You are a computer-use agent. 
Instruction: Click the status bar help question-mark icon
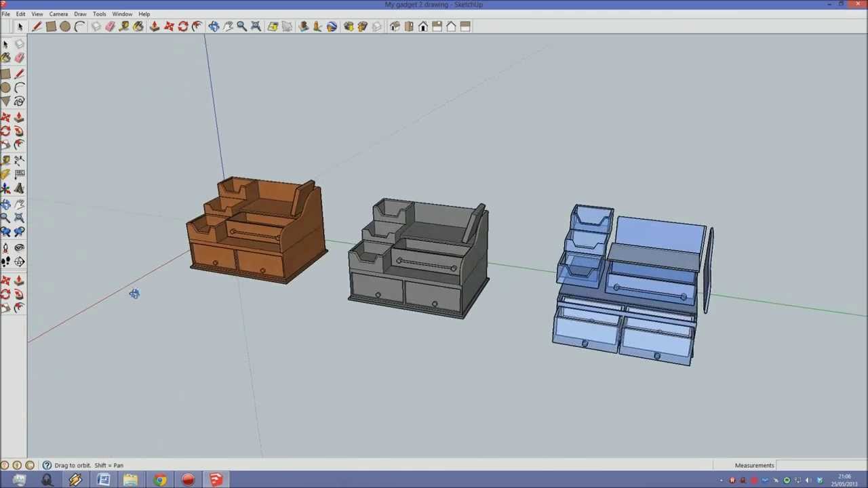(47, 465)
